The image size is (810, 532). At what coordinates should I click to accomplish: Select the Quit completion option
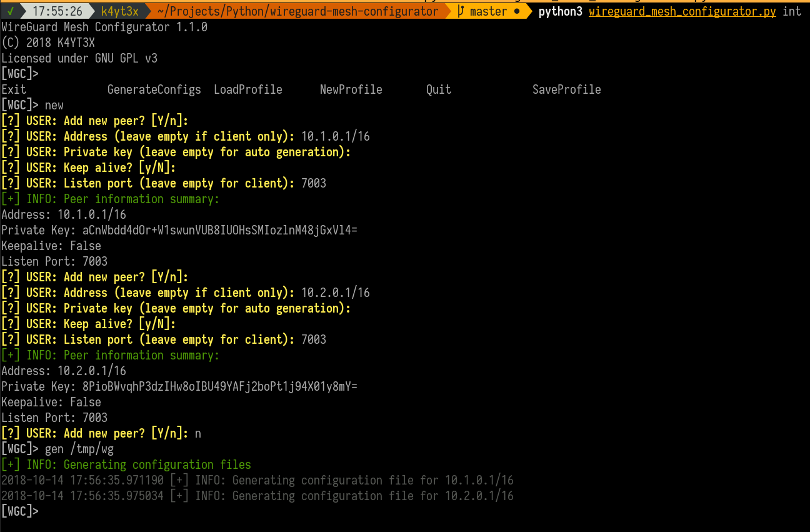pyautogui.click(x=439, y=89)
